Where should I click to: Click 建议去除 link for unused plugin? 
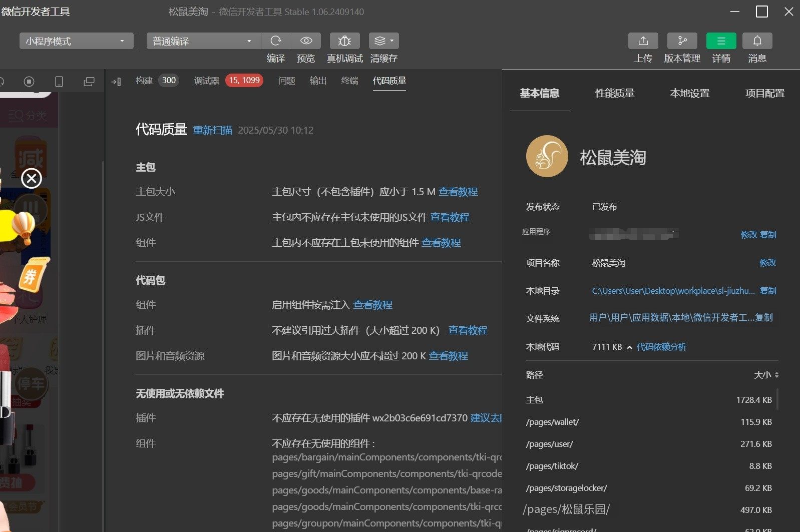(486, 418)
